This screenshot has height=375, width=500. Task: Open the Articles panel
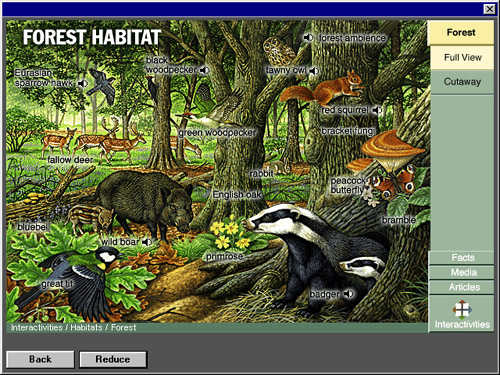[462, 287]
